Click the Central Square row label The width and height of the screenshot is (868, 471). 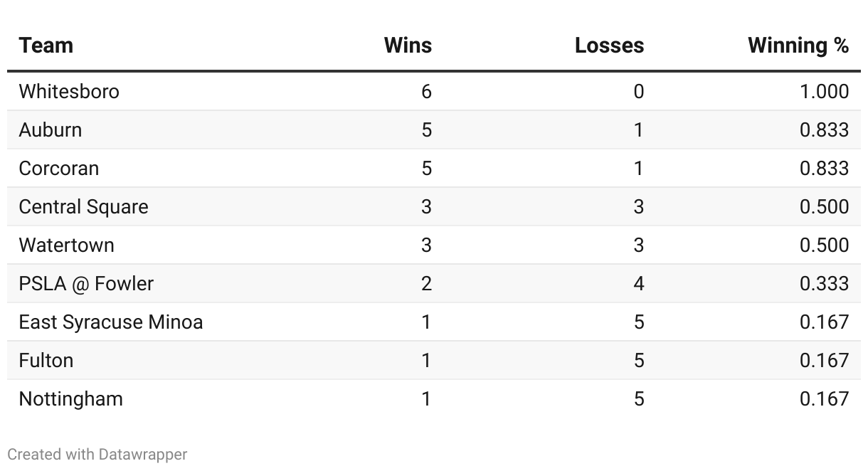click(x=84, y=207)
